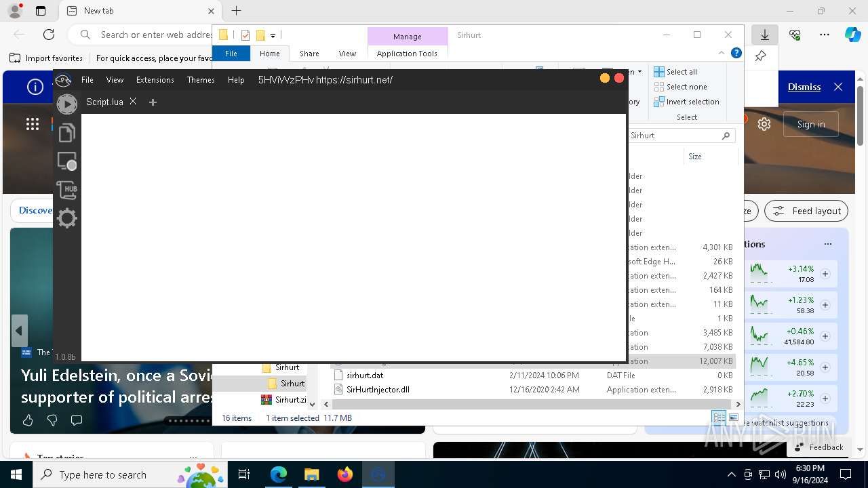Click Invert selection in Explorer ribbon

point(686,102)
